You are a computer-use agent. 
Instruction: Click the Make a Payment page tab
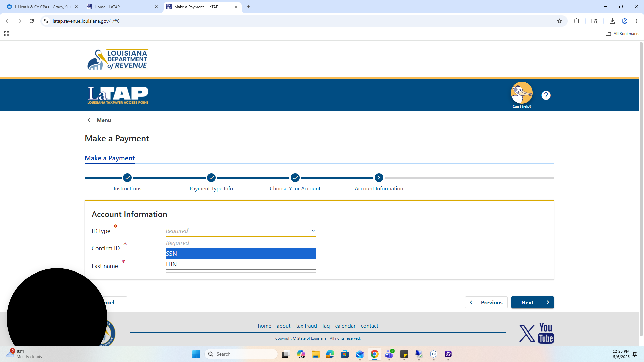click(x=110, y=158)
